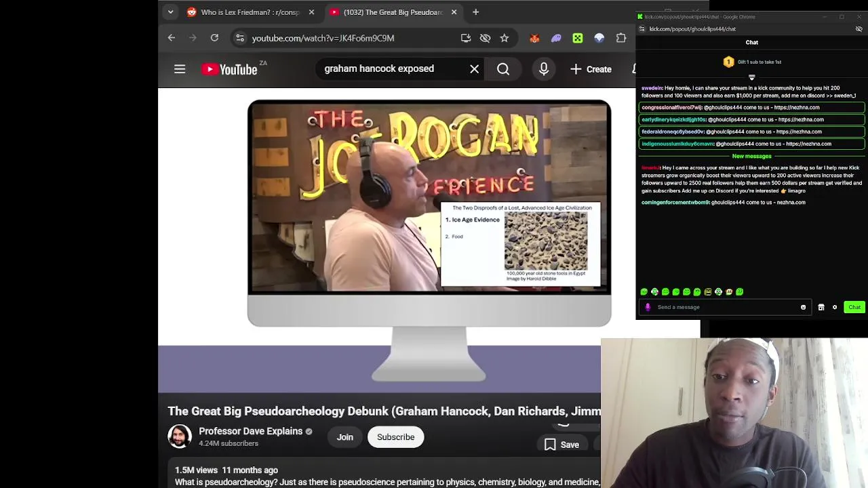Pick the second Kick emote in row
The height and width of the screenshot is (488, 868).
(x=654, y=292)
